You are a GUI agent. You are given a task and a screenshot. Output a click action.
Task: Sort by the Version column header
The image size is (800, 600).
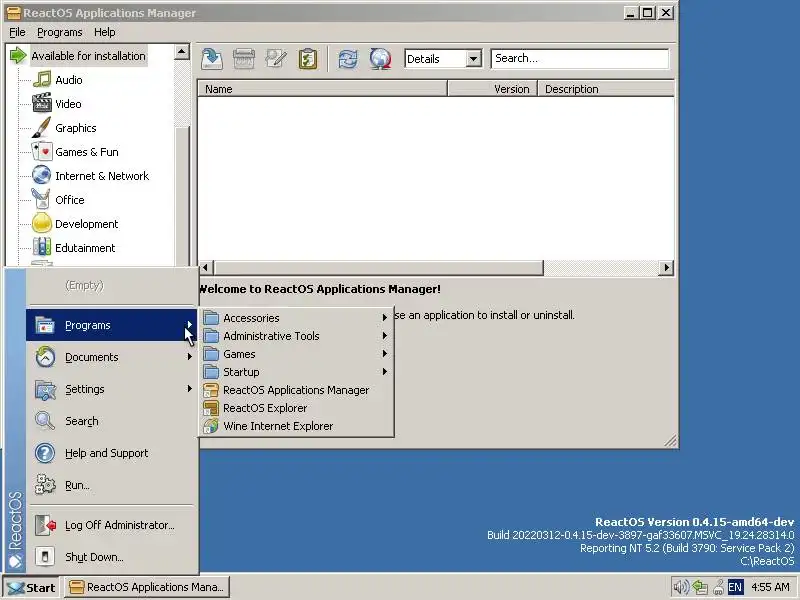pos(492,89)
